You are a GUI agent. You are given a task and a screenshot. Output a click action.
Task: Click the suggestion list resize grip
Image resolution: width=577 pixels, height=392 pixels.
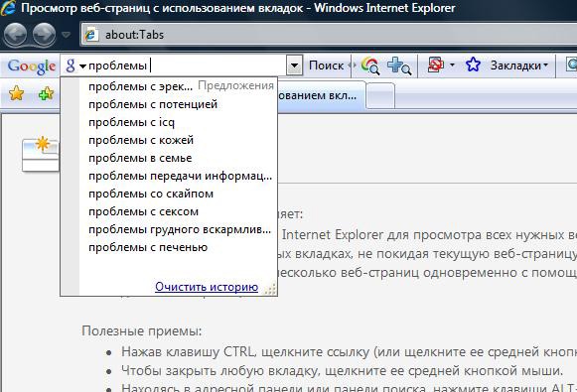[x=270, y=290]
